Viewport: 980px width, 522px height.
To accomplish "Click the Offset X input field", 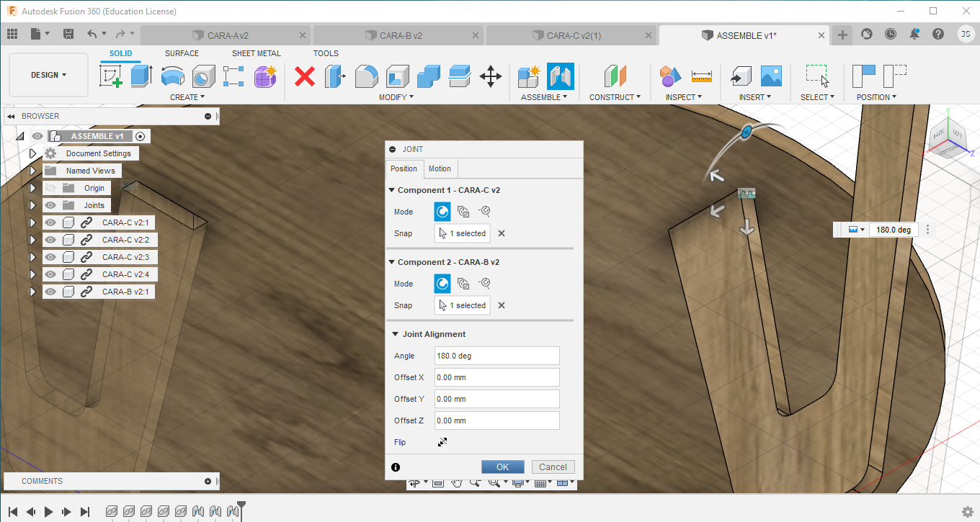I will (x=496, y=377).
